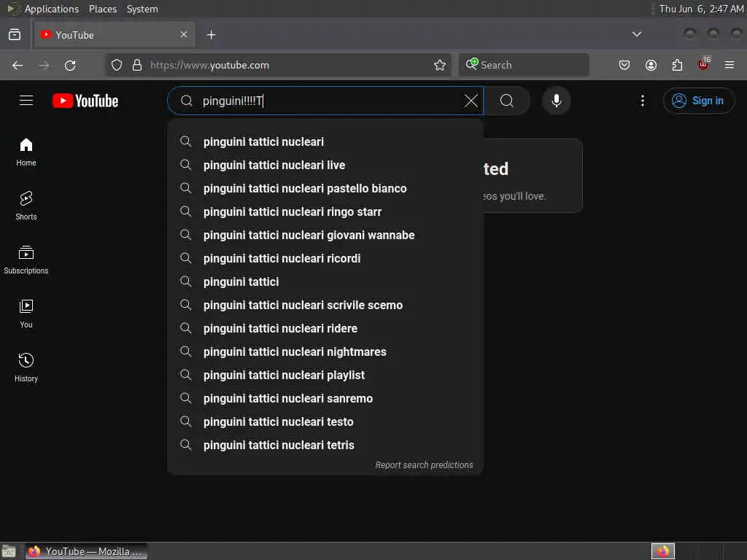Click the Firefox workspace switcher thumbnail
The width and height of the screenshot is (747, 560).
(x=662, y=551)
